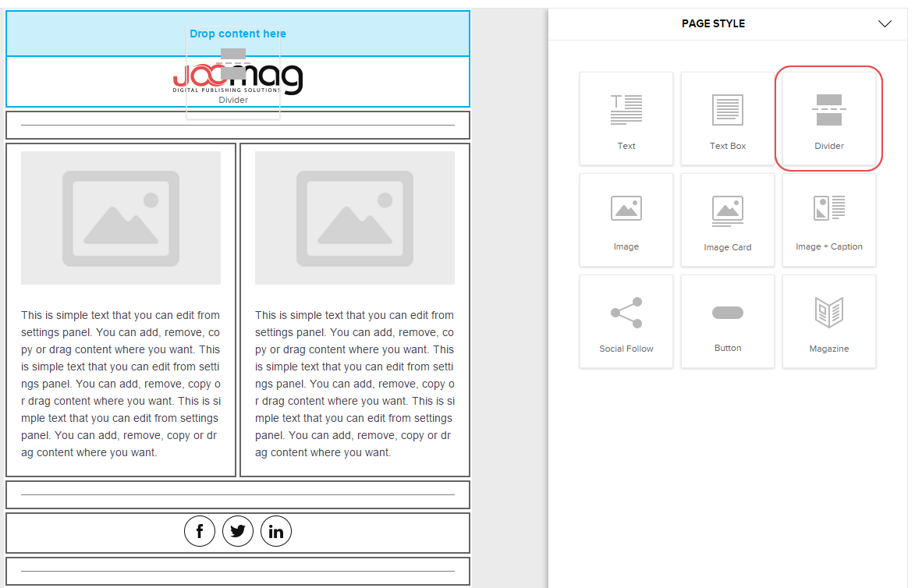Viewport: 915px width, 588px height.
Task: Choose the Magazine content block
Action: pos(828,321)
